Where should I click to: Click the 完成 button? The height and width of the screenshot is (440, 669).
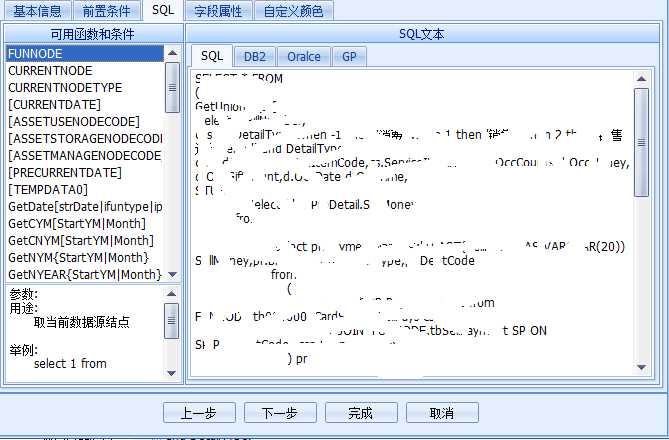[x=361, y=413]
